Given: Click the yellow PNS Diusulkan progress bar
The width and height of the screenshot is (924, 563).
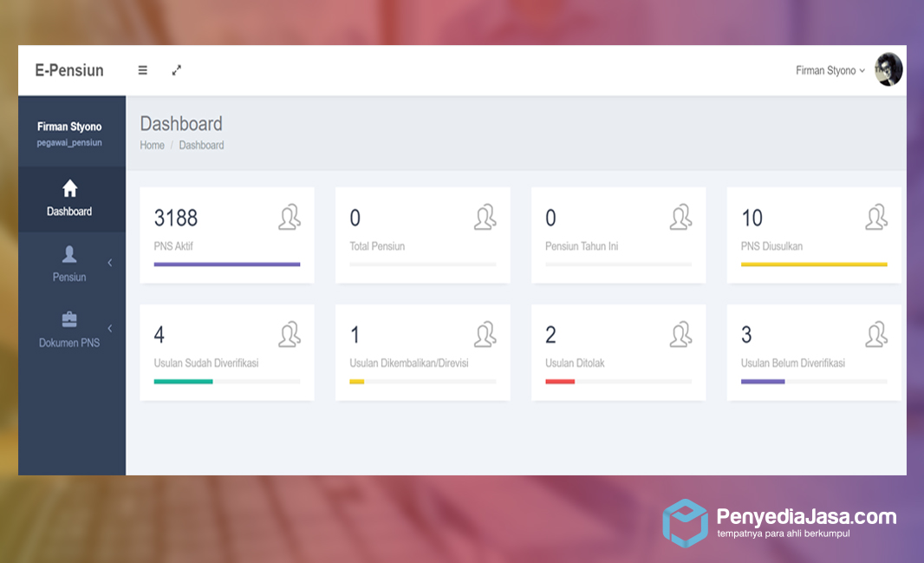Looking at the screenshot, I should point(814,265).
